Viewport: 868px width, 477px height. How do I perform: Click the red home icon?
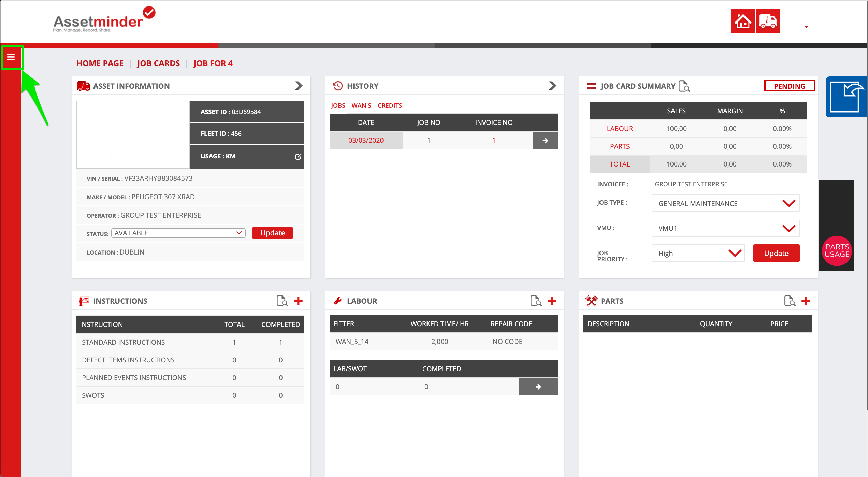tap(742, 21)
